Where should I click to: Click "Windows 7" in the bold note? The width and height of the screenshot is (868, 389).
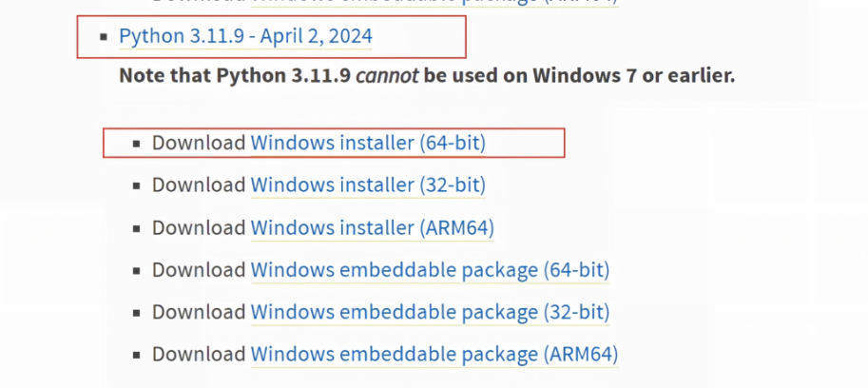click(x=585, y=75)
